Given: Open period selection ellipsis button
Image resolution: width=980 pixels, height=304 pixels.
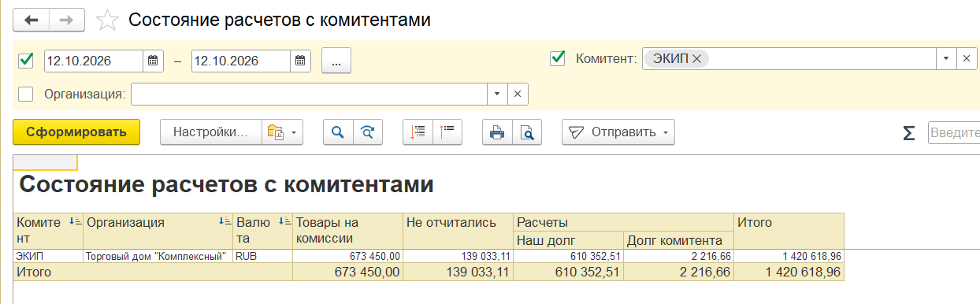Looking at the screenshot, I should pos(336,60).
